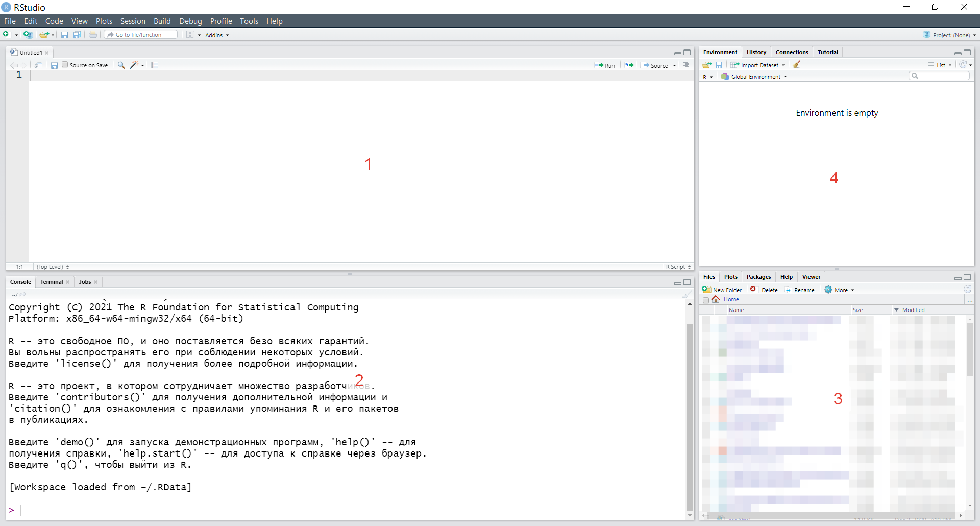The width and height of the screenshot is (980, 526).
Task: Click the Run button
Action: (x=605, y=65)
